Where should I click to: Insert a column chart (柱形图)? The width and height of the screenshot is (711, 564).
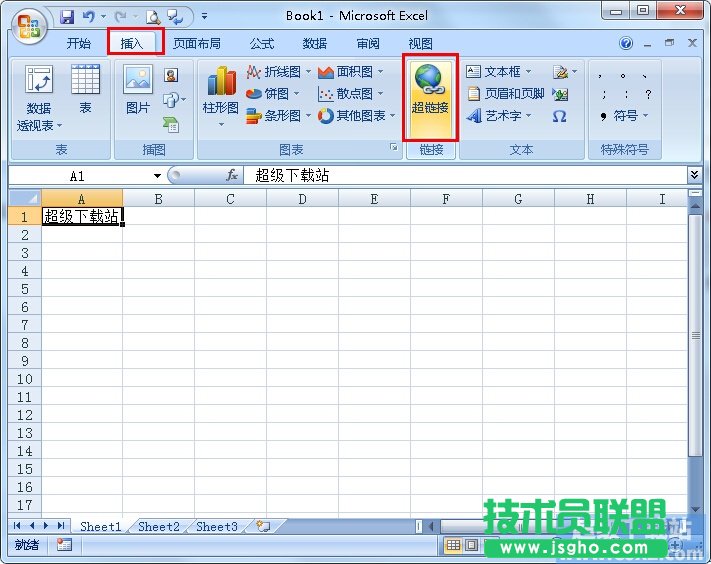(x=221, y=96)
